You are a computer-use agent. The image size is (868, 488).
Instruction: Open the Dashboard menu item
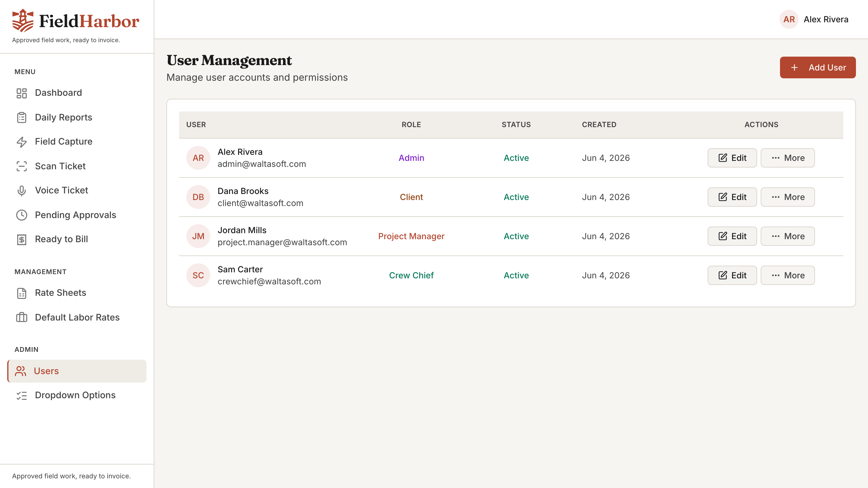pyautogui.click(x=77, y=93)
